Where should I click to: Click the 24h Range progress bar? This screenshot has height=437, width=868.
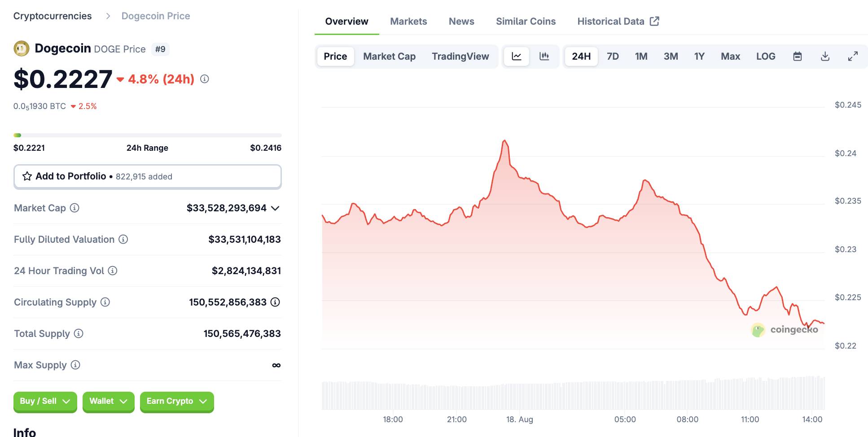[x=148, y=135]
